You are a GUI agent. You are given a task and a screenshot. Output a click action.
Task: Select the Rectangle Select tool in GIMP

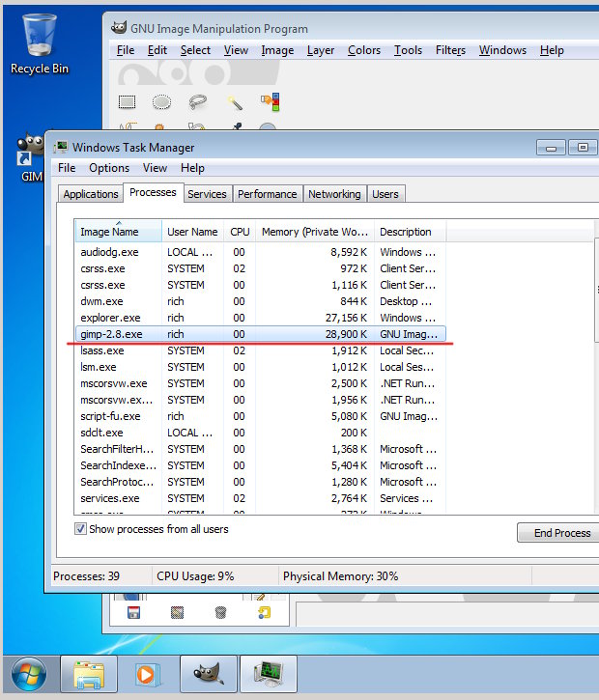tap(127, 101)
